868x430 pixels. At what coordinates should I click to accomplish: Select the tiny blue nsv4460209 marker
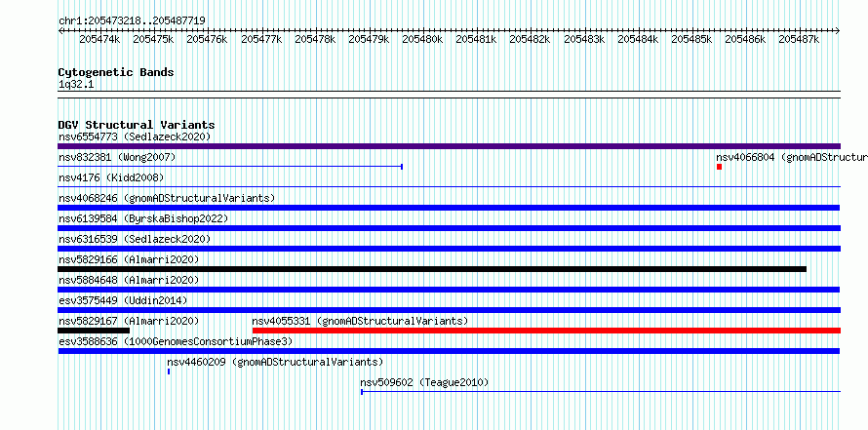coord(169,371)
